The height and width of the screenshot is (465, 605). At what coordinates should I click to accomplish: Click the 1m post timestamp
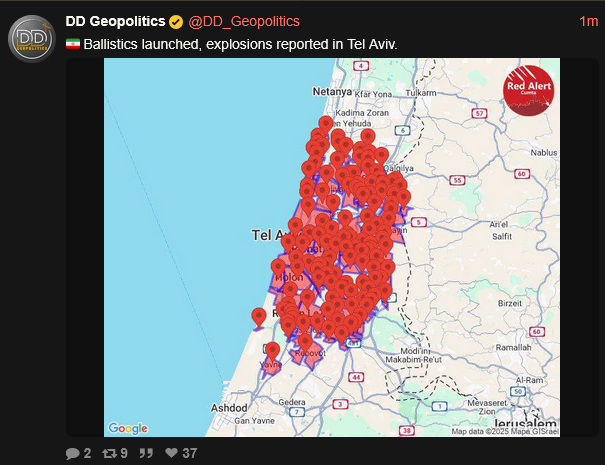point(588,21)
